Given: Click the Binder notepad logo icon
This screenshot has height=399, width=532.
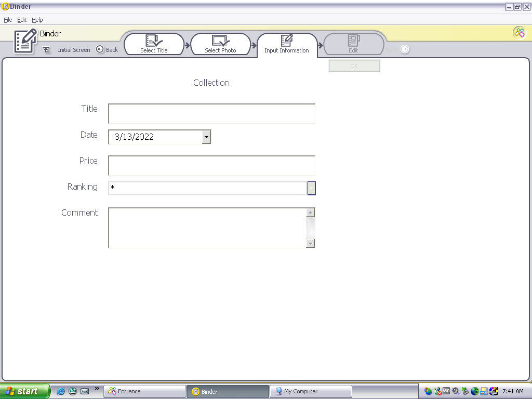Looking at the screenshot, I should (25, 41).
